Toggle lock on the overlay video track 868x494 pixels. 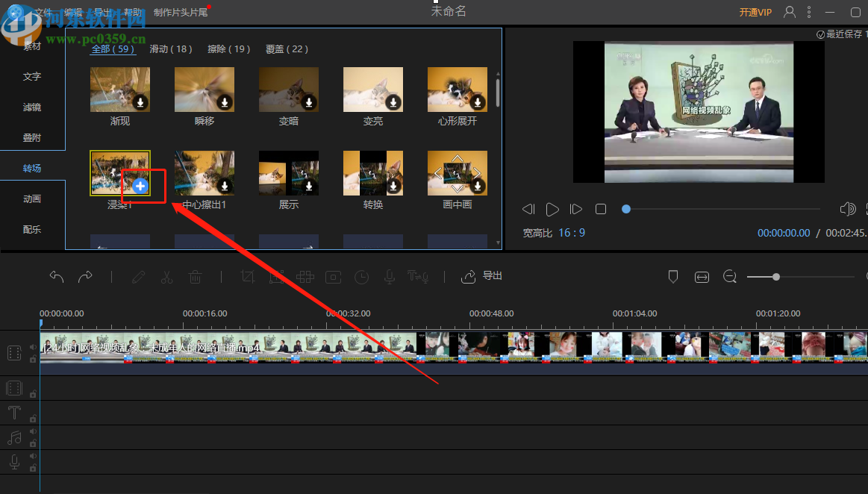click(x=34, y=394)
